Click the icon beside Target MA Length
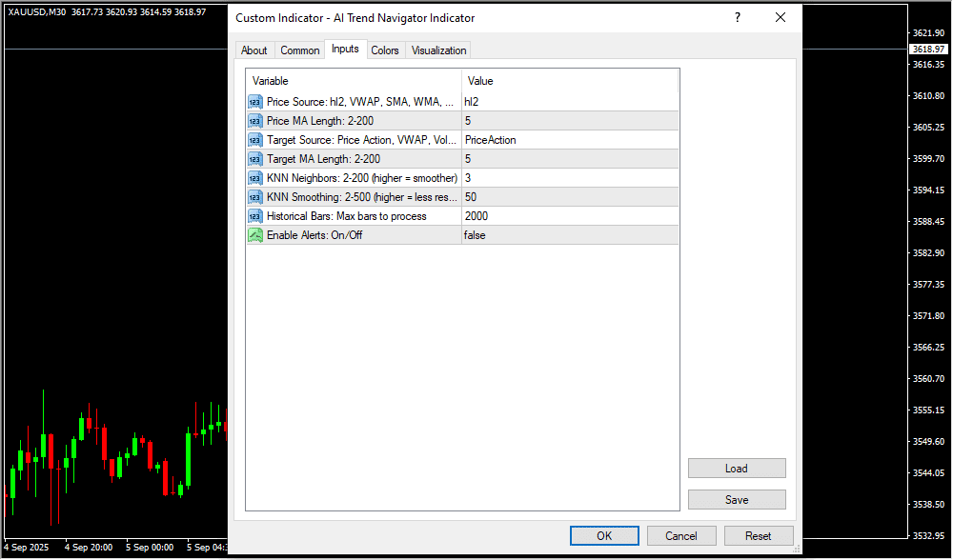Image resolution: width=953 pixels, height=560 pixels. [255, 159]
